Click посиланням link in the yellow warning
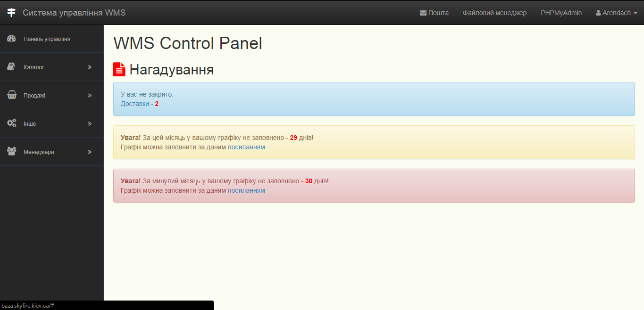 (246, 147)
